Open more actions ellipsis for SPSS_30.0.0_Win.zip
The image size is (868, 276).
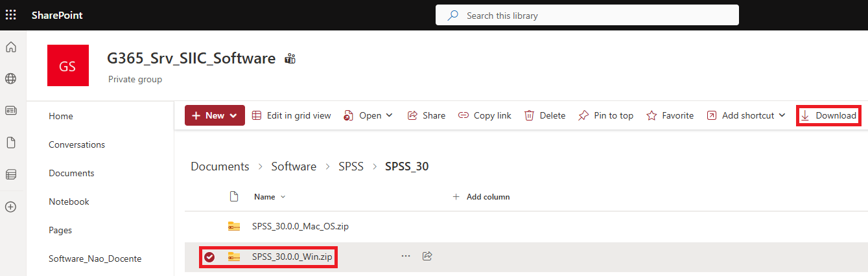click(x=406, y=257)
